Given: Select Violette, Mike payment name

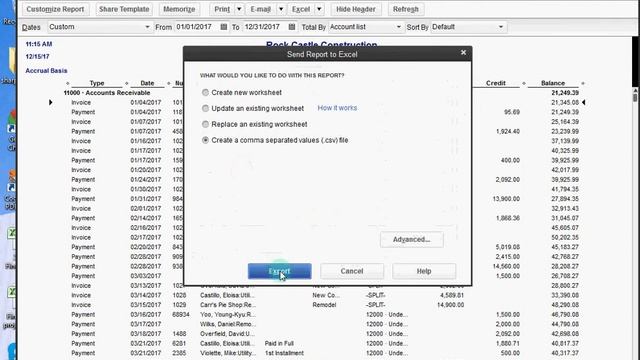Looking at the screenshot, I should (x=228, y=353).
